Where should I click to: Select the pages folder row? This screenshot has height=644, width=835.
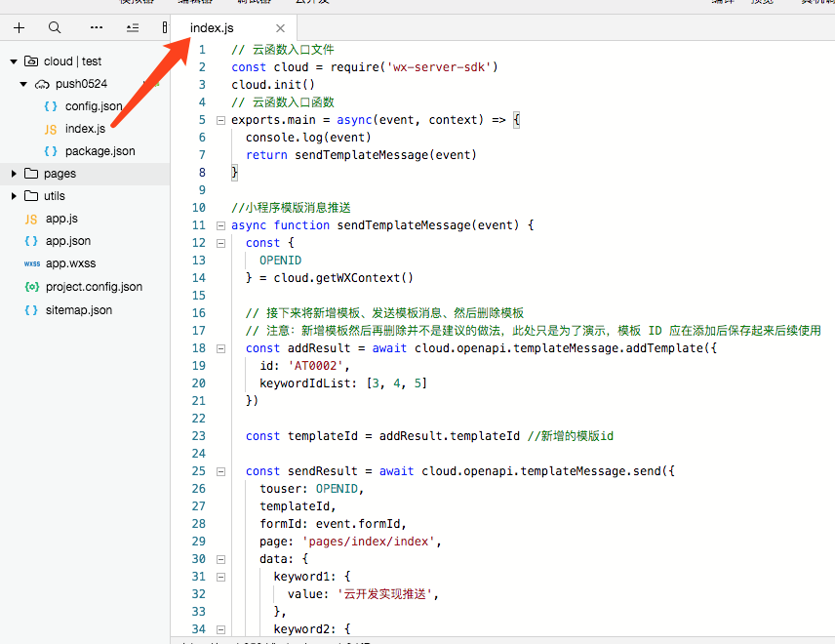click(x=85, y=174)
